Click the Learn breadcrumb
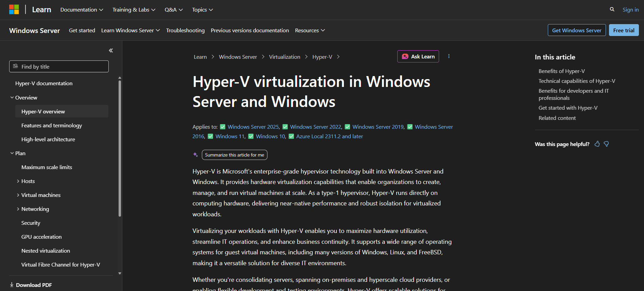 pyautogui.click(x=200, y=57)
